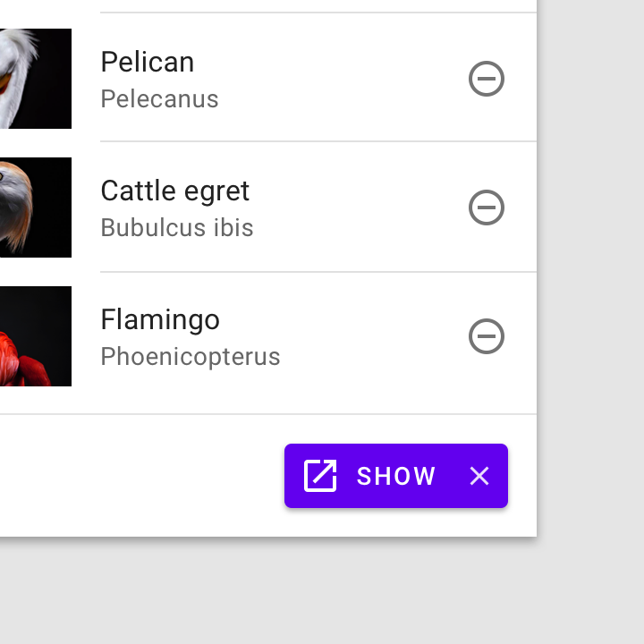This screenshot has width=644, height=644.
Task: Remove Pelican using its minus circle icon
Action: point(487,79)
